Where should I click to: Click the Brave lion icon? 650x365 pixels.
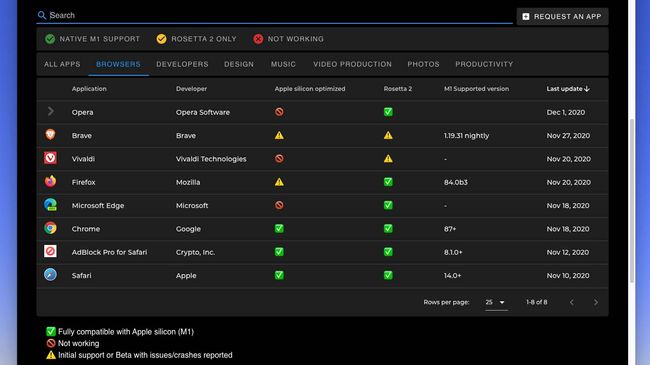click(50, 134)
